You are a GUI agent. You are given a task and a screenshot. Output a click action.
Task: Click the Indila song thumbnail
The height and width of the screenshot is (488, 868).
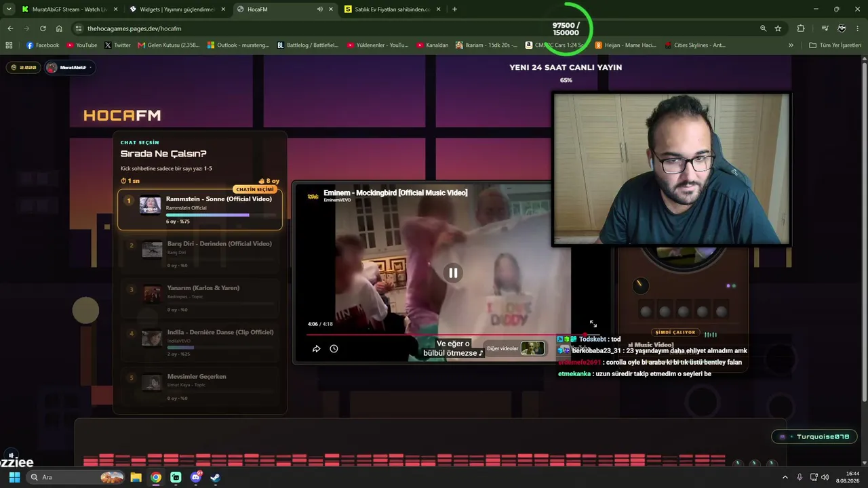[x=152, y=338]
